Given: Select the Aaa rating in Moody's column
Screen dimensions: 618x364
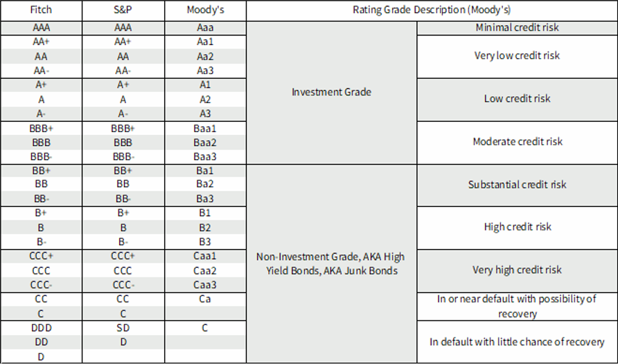Looking at the screenshot, I should pos(205,28).
